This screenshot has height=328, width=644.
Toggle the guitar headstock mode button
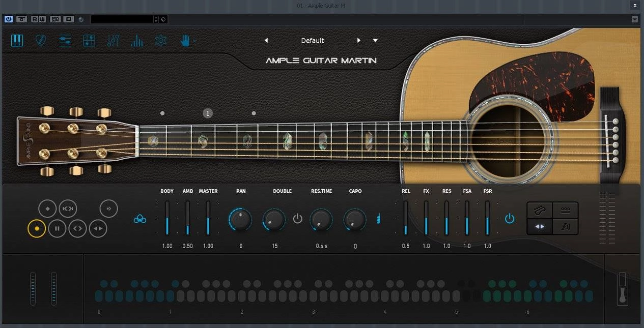(x=540, y=210)
